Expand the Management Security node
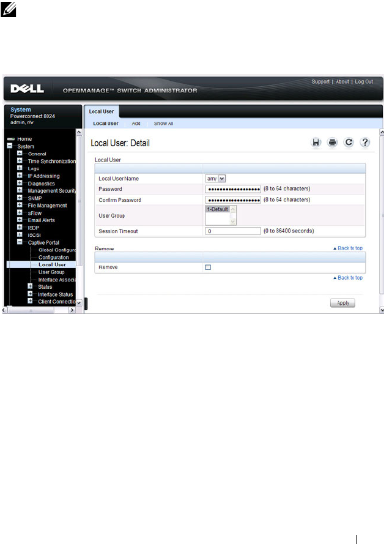392x544 pixels. 20,190
